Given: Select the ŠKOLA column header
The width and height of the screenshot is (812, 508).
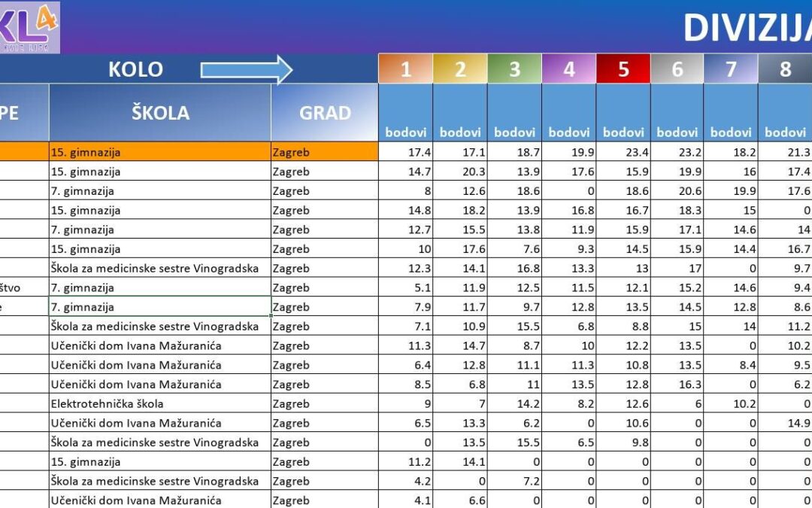Looking at the screenshot, I should pyautogui.click(x=160, y=111).
